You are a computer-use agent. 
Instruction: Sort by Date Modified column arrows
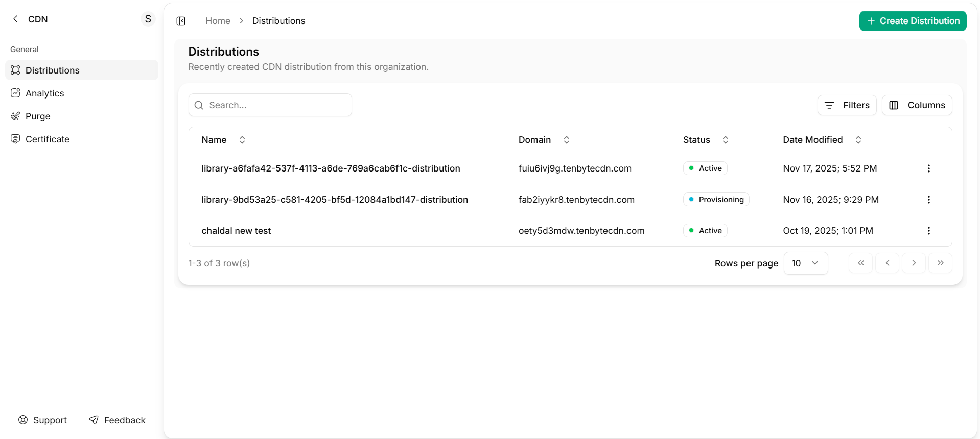[858, 140]
